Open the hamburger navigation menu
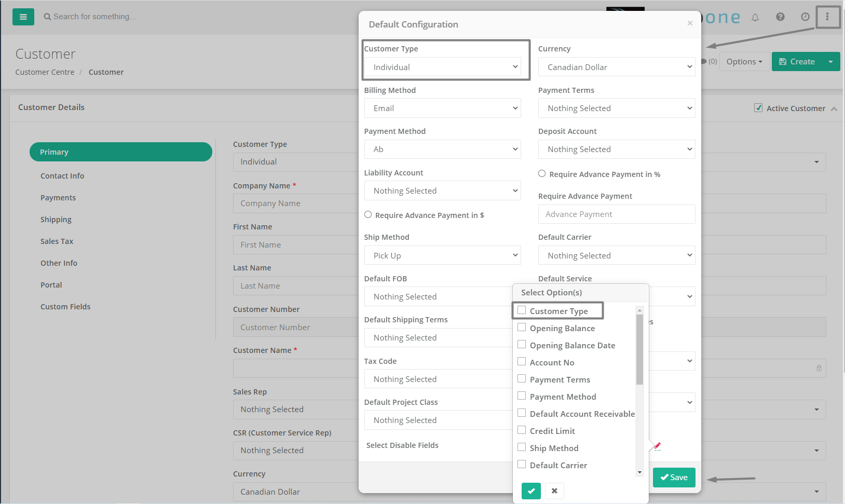Screen dimensions: 845x504 [x=23, y=17]
